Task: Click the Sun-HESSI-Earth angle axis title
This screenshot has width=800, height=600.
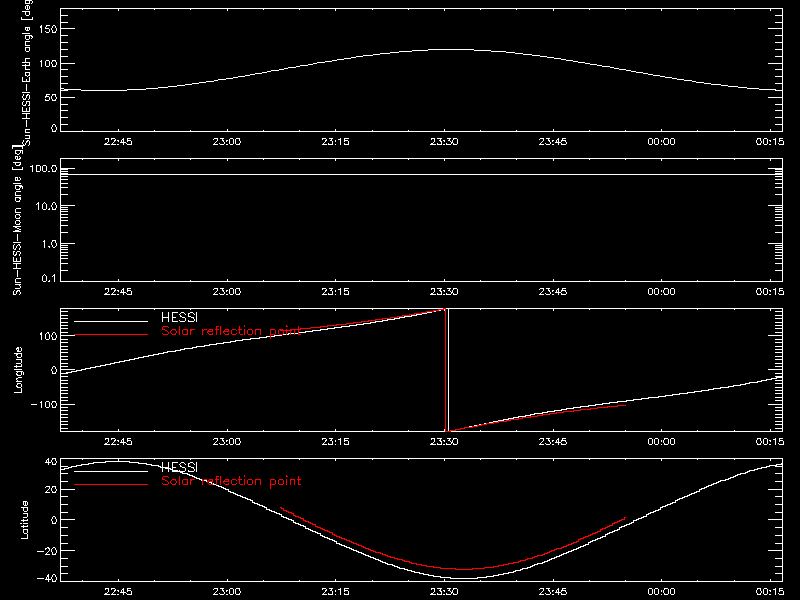Action: click(28, 72)
